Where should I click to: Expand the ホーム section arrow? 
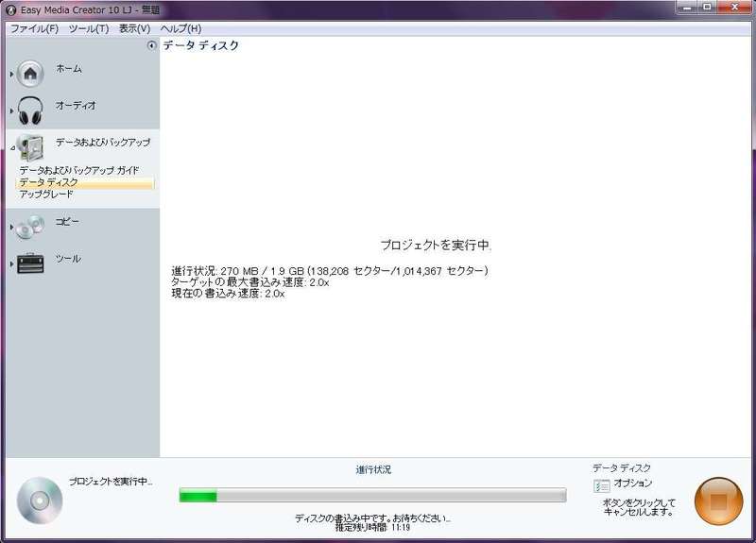click(x=11, y=74)
